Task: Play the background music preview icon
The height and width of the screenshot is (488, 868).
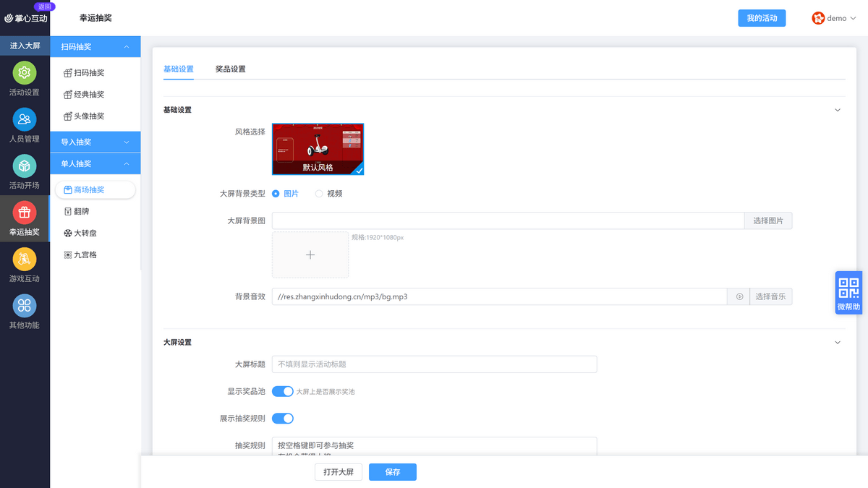Action: pos(739,296)
